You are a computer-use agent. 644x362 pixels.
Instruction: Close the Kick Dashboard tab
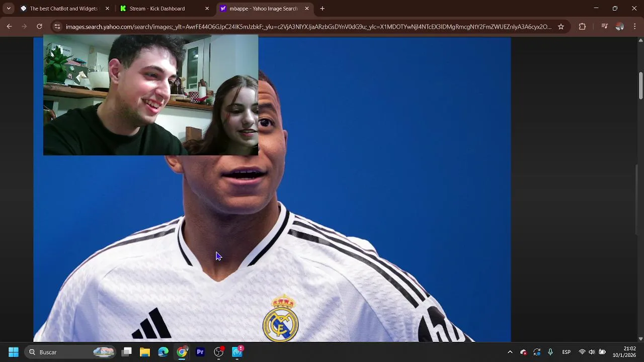pyautogui.click(x=207, y=9)
